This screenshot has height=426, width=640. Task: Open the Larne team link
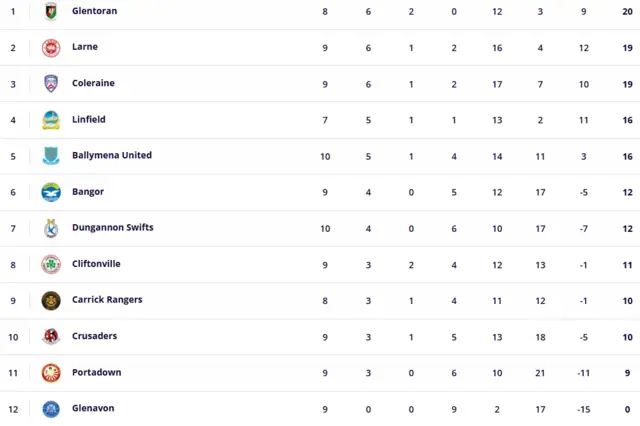point(85,47)
